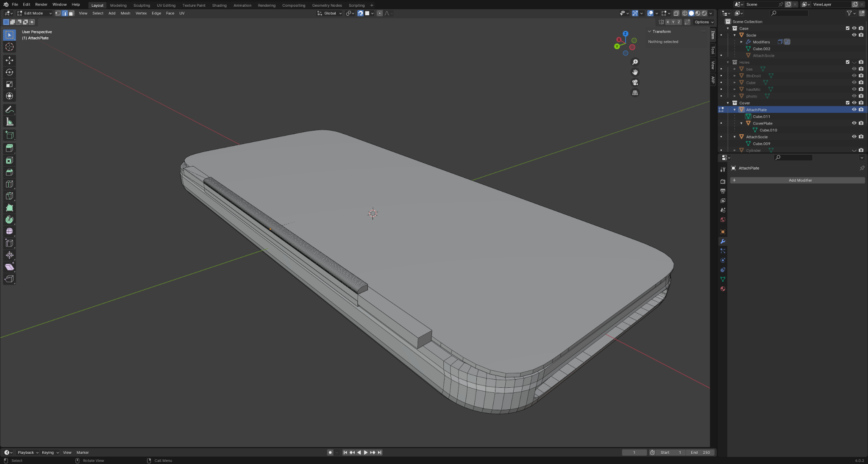The height and width of the screenshot is (464, 868).
Task: Activate the Measure tool
Action: (9, 122)
